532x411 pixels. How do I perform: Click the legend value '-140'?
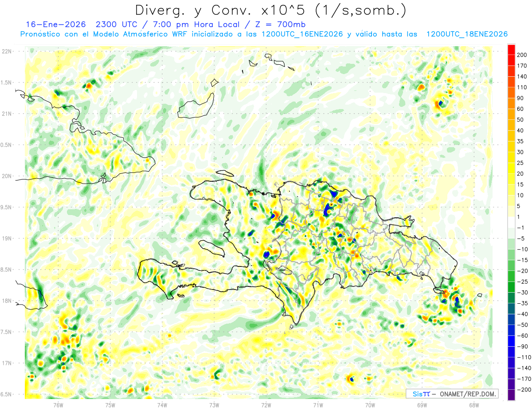[524, 368]
